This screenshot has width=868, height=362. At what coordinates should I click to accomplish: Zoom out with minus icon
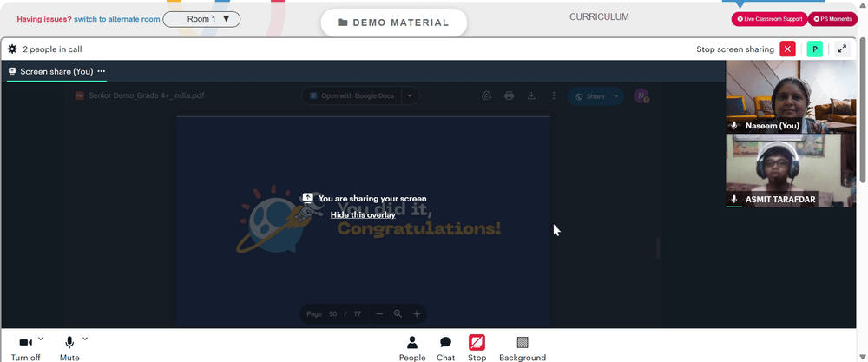pos(379,314)
